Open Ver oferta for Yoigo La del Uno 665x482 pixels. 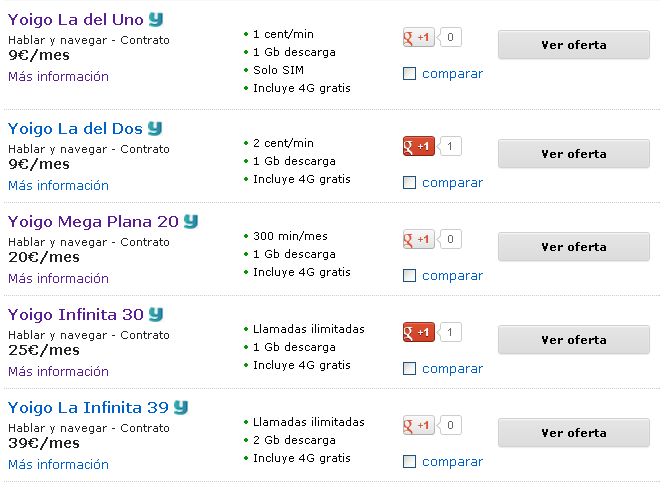click(574, 45)
